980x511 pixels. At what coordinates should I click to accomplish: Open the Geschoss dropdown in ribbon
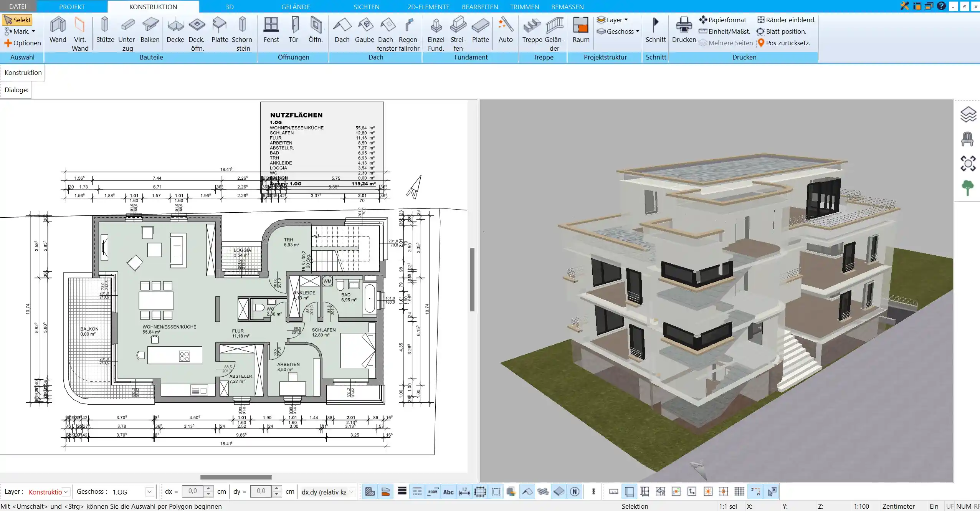coord(618,31)
